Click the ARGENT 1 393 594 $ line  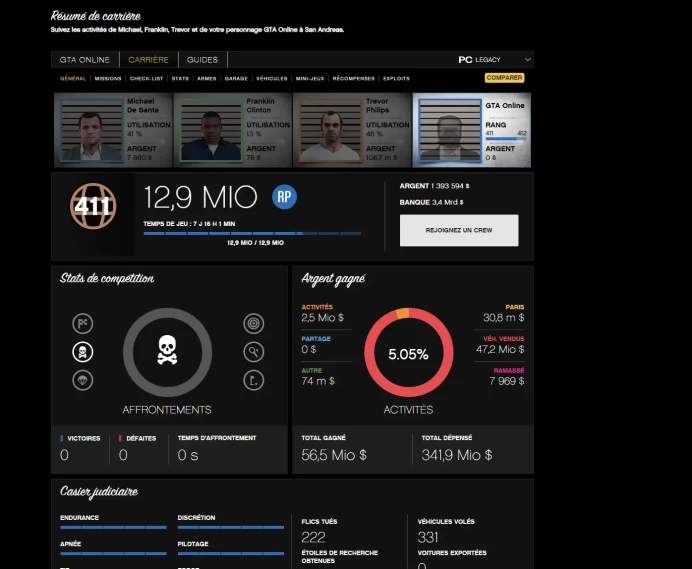(434, 186)
